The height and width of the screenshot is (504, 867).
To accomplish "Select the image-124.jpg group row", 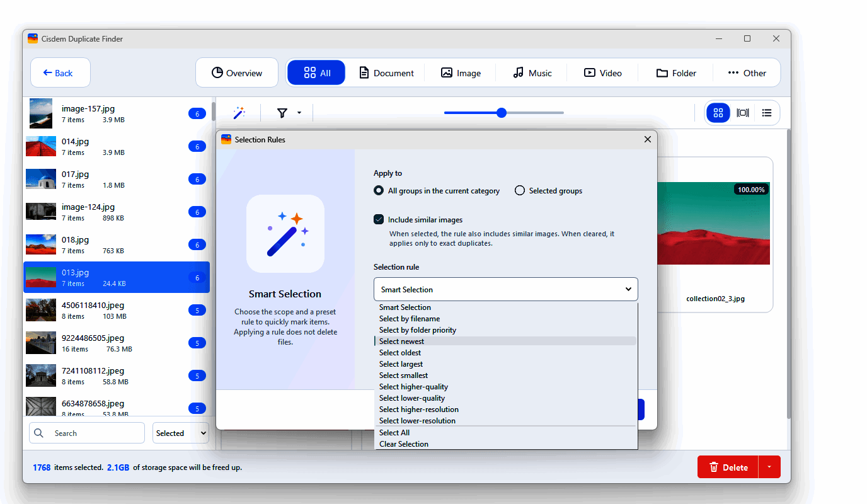I will (x=117, y=212).
